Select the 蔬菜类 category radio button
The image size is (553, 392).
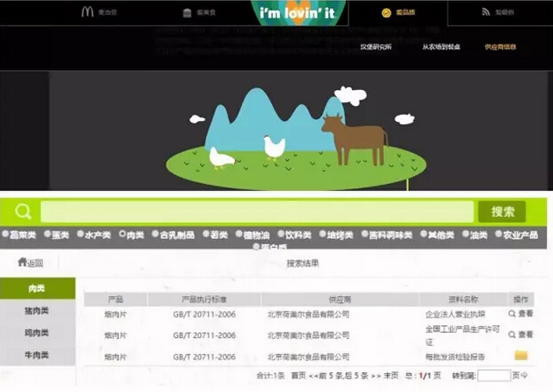tap(5, 236)
